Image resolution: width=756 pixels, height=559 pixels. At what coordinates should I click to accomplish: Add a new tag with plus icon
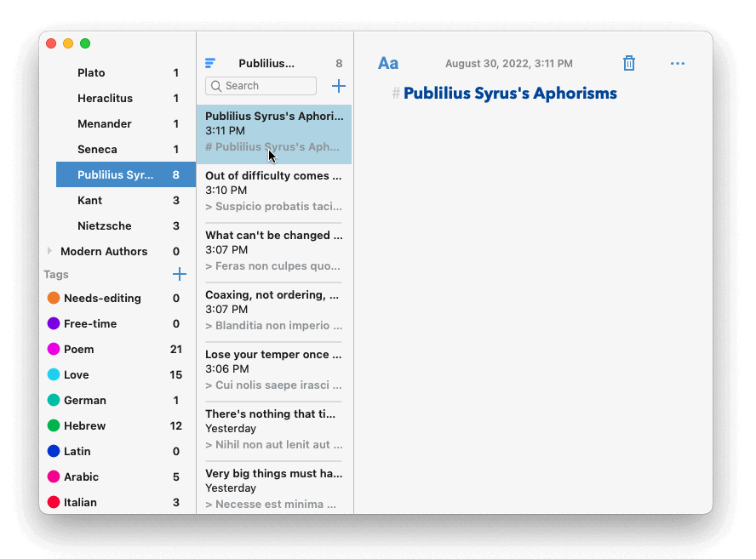180,274
